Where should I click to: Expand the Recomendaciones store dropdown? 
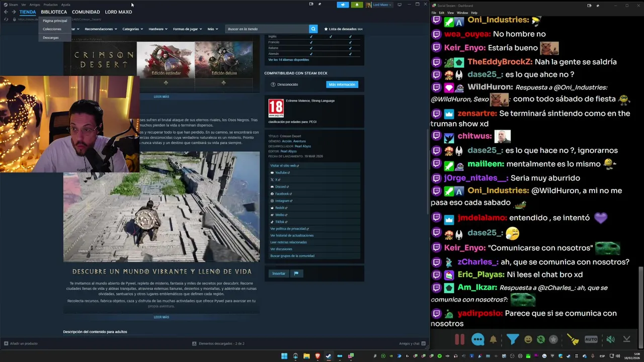click(x=101, y=29)
